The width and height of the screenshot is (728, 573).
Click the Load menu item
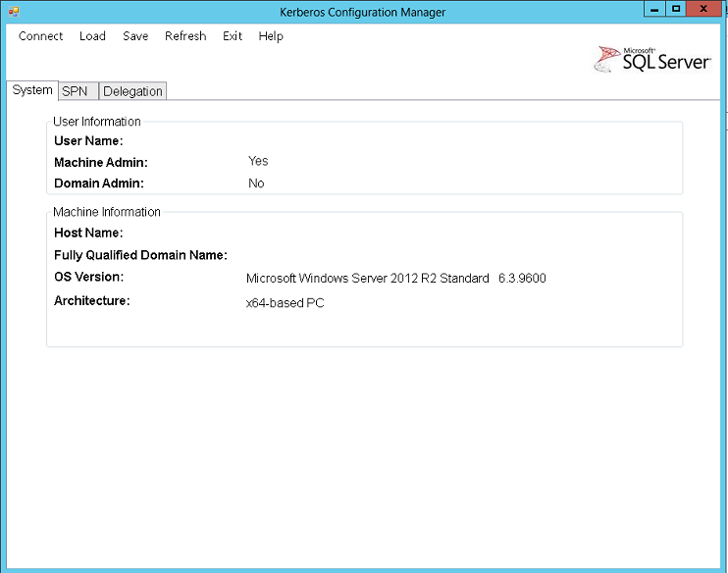pyautogui.click(x=92, y=36)
